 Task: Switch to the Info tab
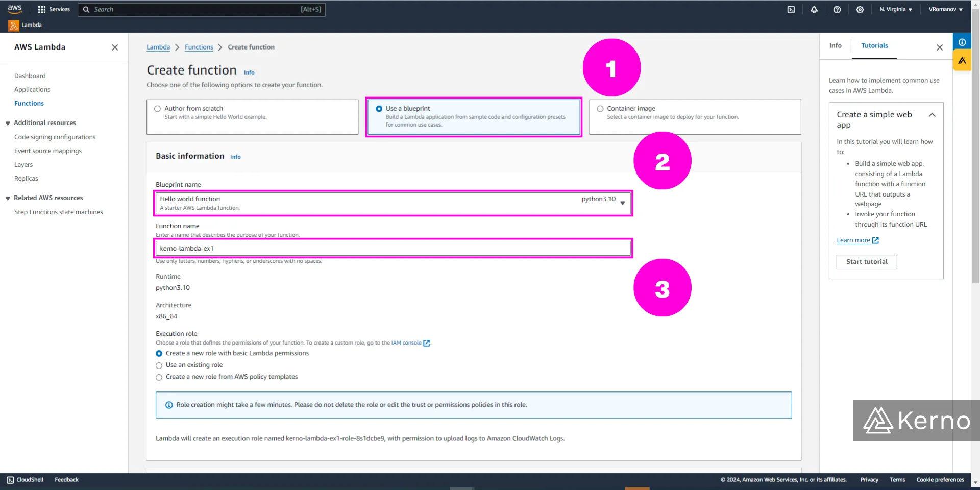click(835, 45)
